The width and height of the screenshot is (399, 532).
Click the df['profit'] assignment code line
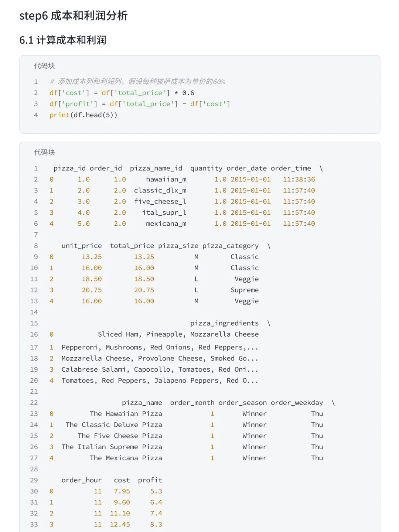(x=140, y=104)
